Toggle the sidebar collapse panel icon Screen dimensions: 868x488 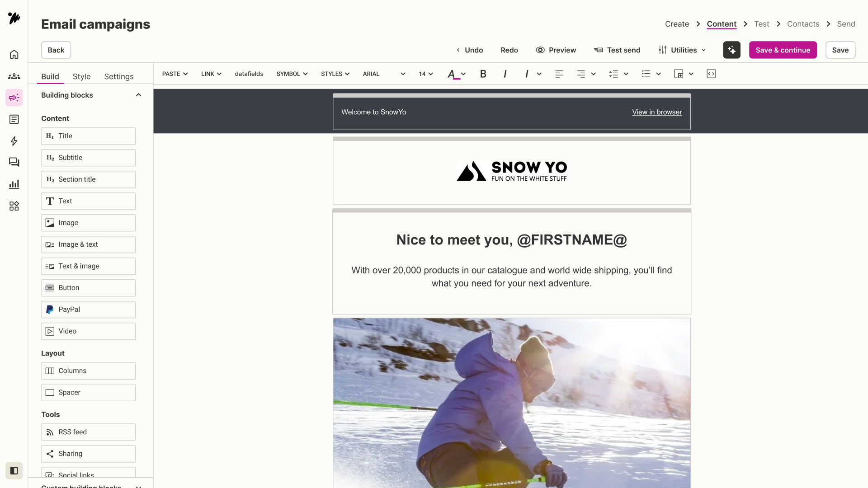pos(14,471)
